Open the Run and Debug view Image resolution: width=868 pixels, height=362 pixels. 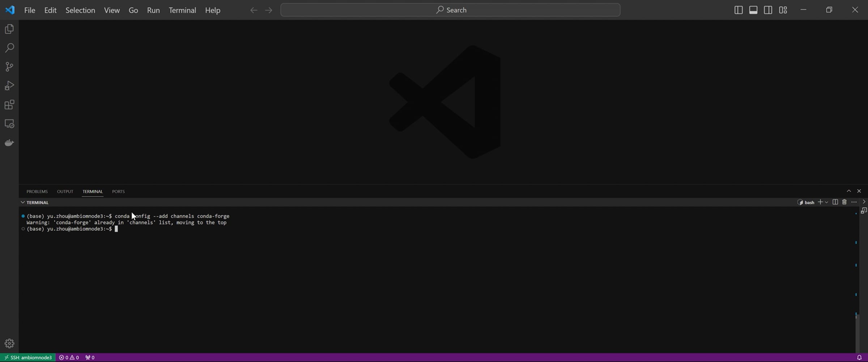(9, 86)
